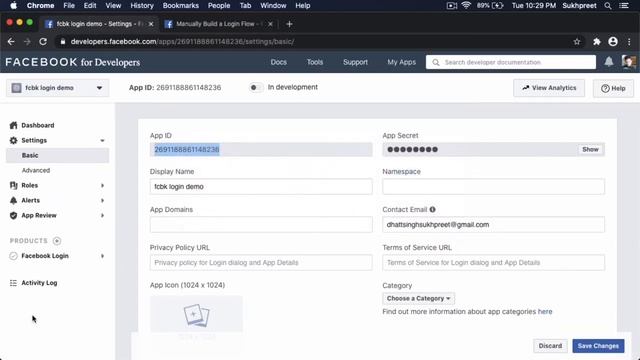The width and height of the screenshot is (640, 360).
Task: Expand the Alerts section arrow
Action: (x=102, y=200)
